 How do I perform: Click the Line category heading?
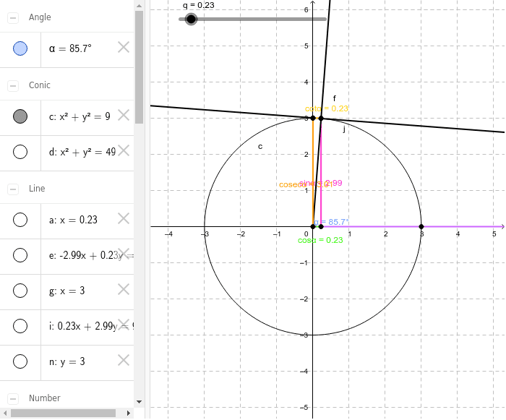click(37, 189)
